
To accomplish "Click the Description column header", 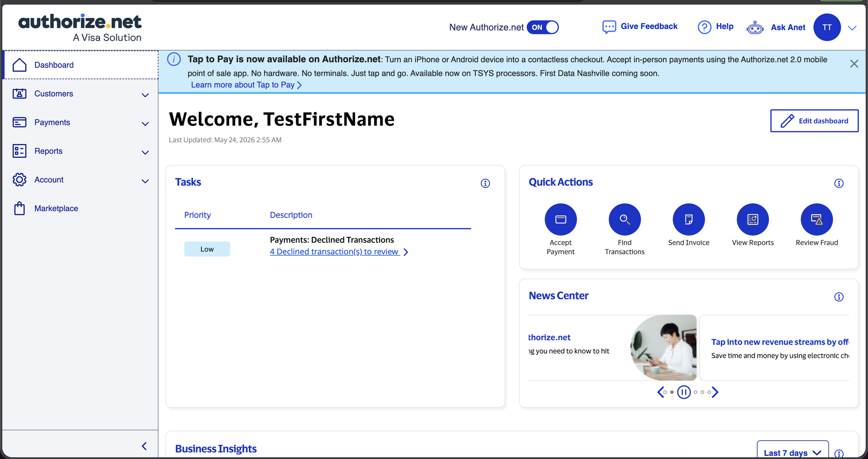I will 291,215.
